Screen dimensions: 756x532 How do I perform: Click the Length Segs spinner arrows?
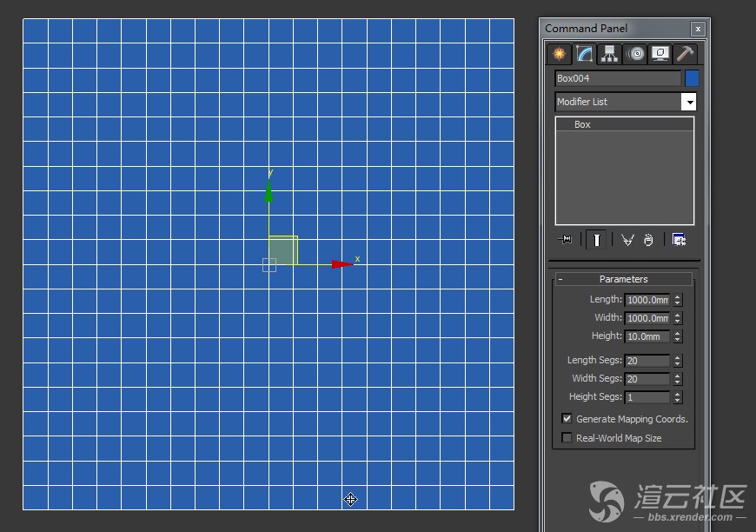coord(678,361)
